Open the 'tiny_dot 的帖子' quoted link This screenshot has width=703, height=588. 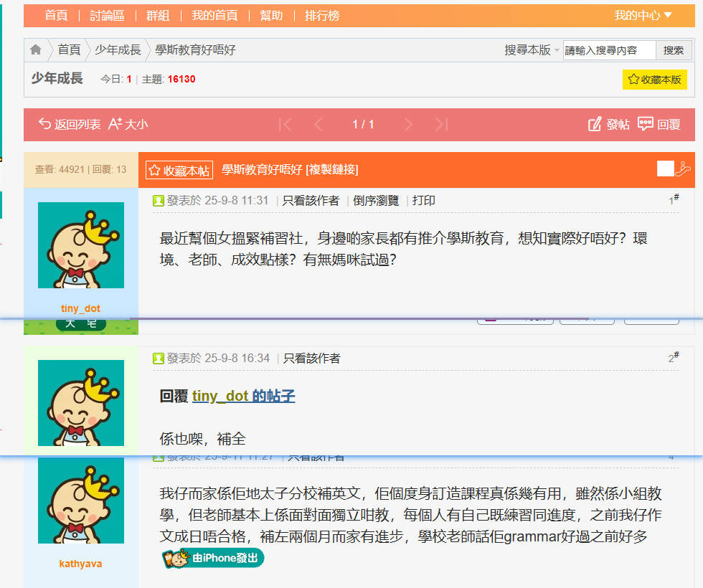click(243, 396)
